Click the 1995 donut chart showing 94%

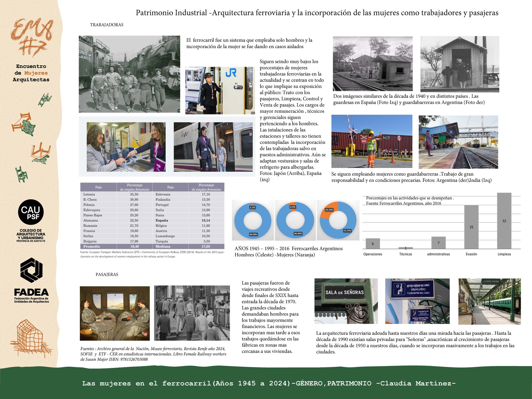click(x=295, y=220)
